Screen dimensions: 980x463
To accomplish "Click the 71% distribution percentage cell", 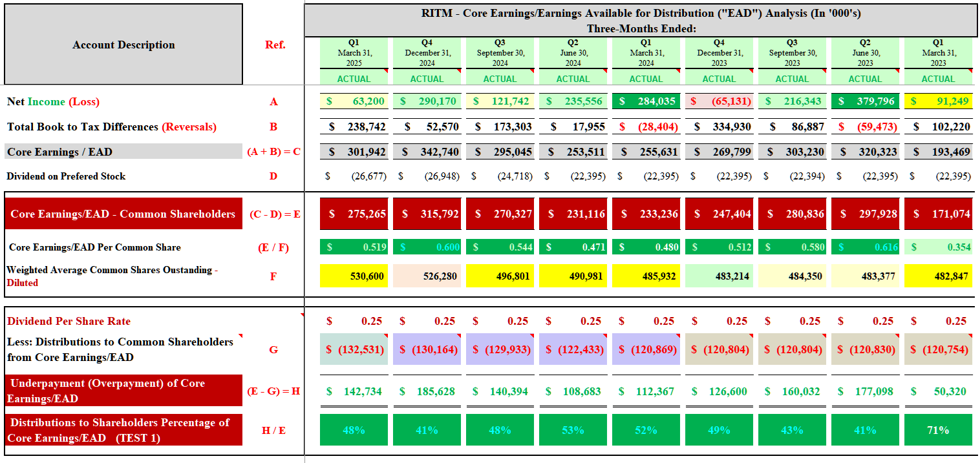I will pyautogui.click(x=938, y=430).
